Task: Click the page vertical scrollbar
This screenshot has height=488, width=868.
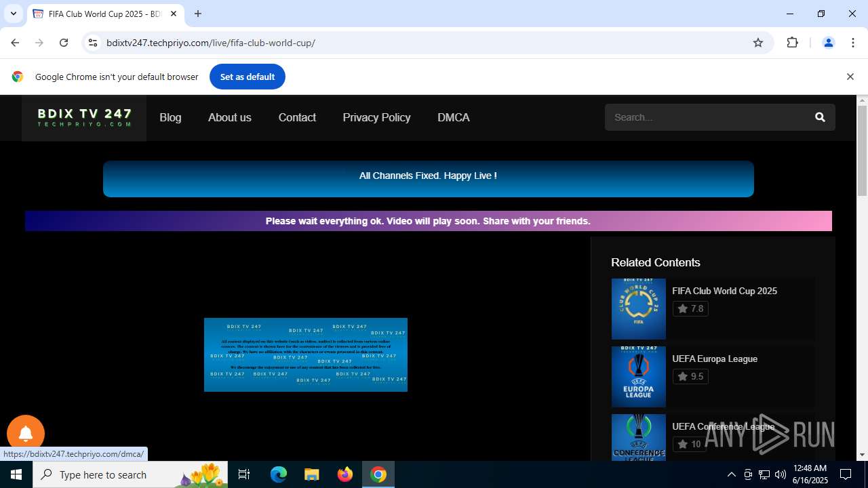Action: pyautogui.click(x=862, y=150)
